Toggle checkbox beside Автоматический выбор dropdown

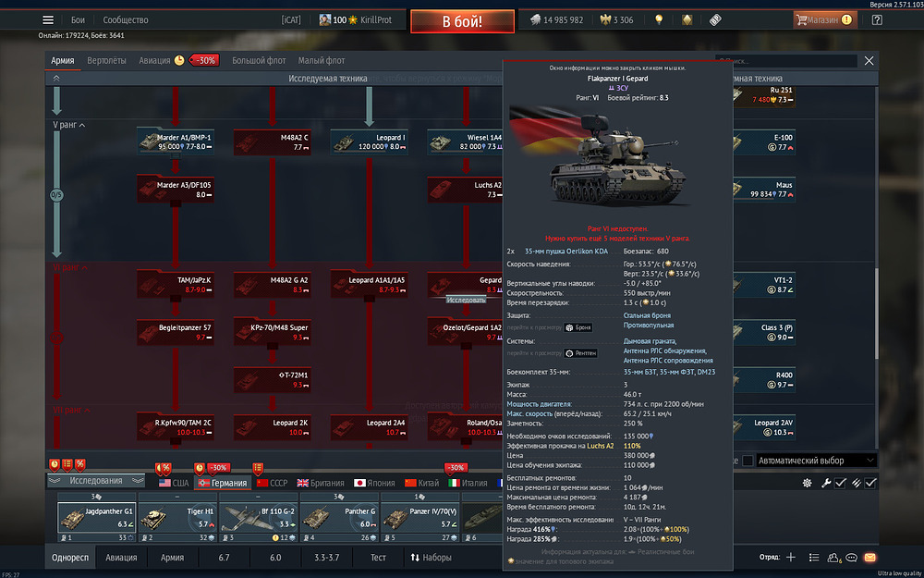pyautogui.click(x=748, y=461)
